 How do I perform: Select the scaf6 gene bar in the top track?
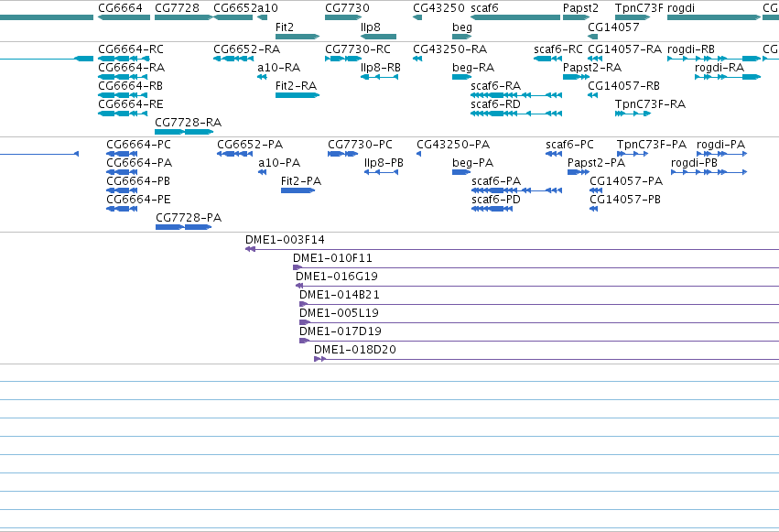515,17
